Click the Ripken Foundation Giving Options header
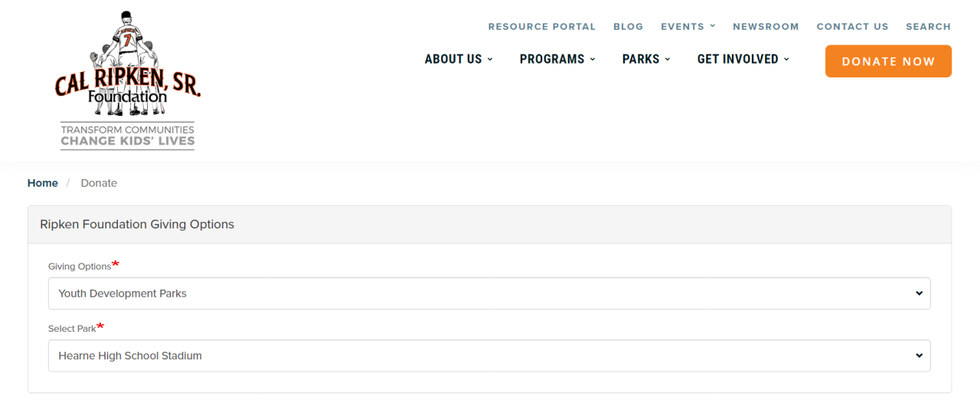The width and height of the screenshot is (980, 400). 137,225
